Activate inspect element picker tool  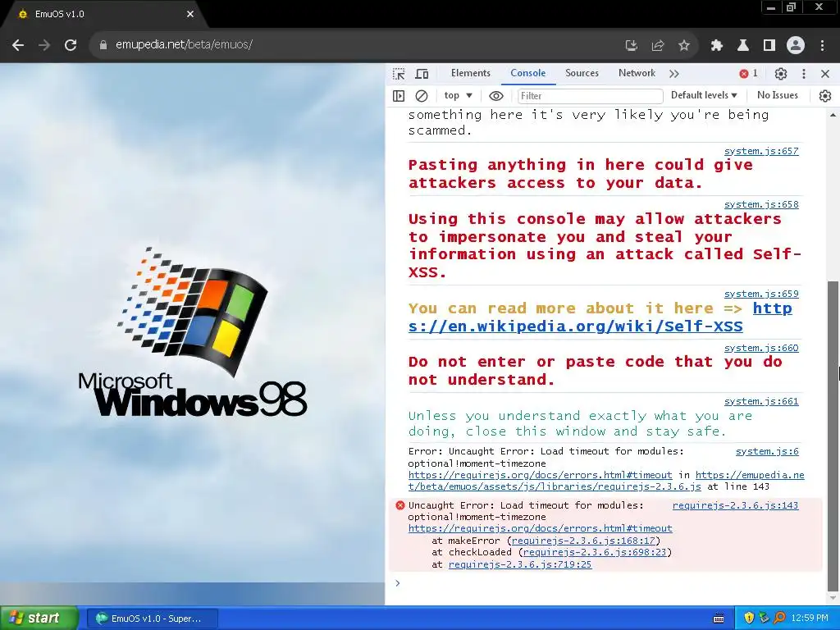click(x=399, y=74)
